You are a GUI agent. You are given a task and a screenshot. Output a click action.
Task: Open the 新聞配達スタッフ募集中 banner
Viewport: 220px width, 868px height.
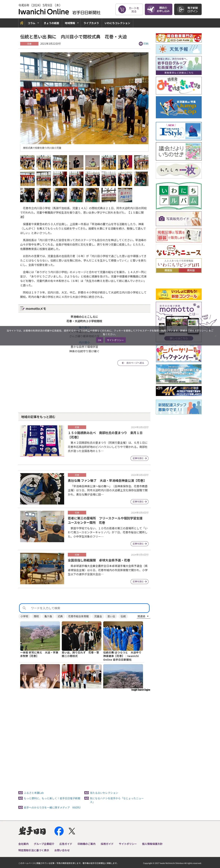coord(179,407)
